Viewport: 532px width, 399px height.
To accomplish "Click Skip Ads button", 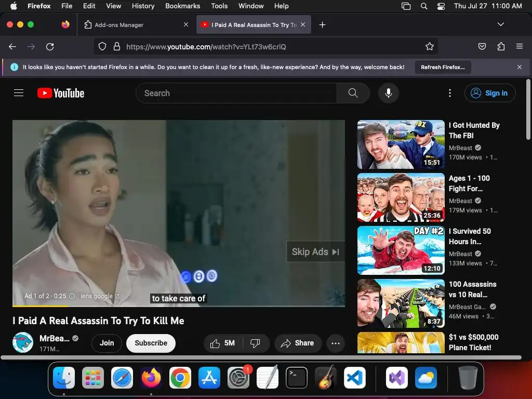I will [x=315, y=252].
